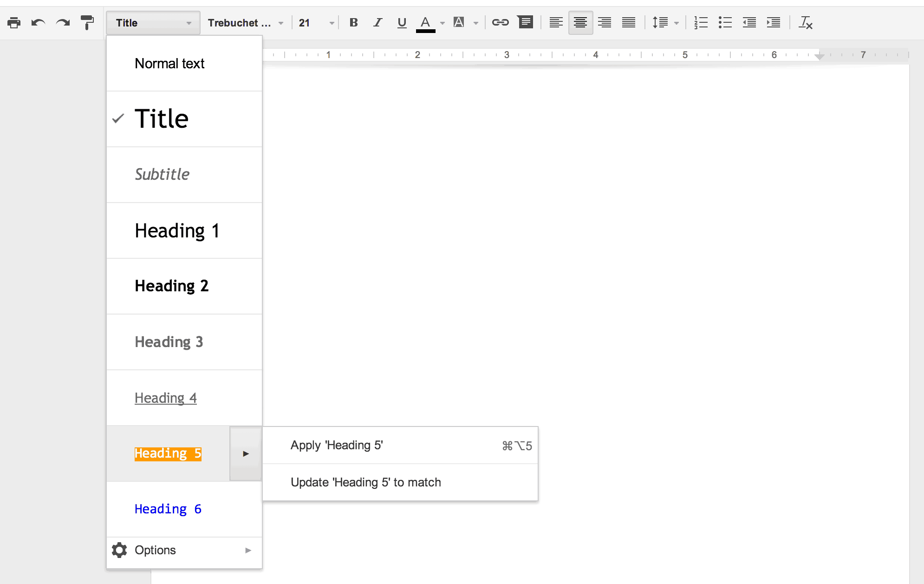The image size is (924, 584).
Task: Expand the Heading 5 submenu arrow
Action: click(x=246, y=453)
